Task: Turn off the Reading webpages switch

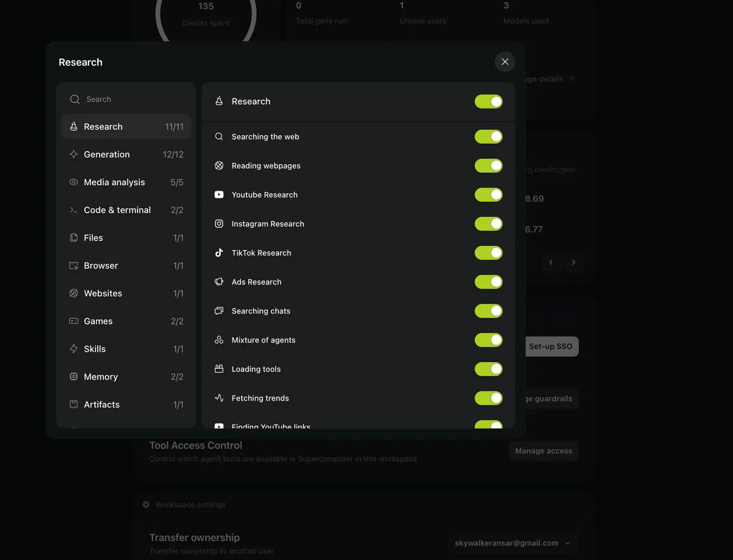Action: click(x=489, y=165)
